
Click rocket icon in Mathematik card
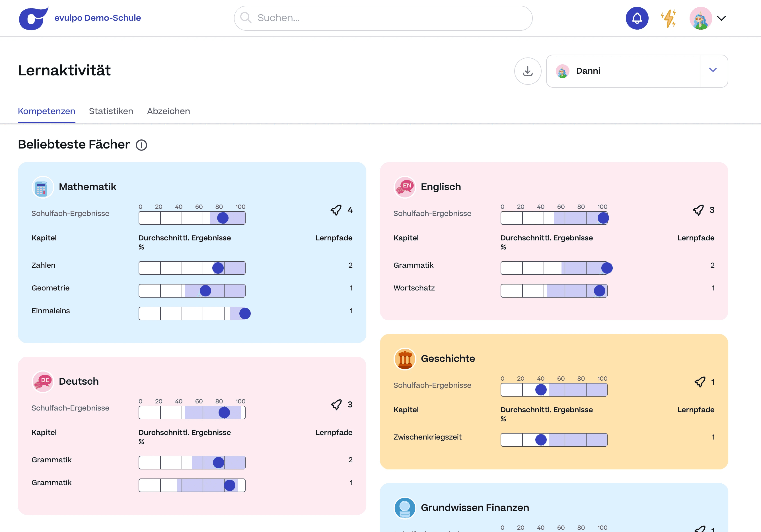pos(336,210)
